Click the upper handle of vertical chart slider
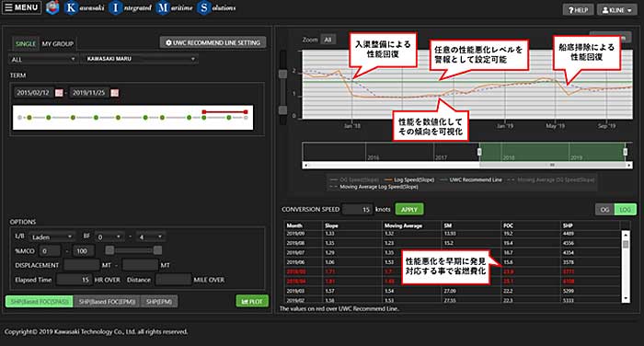Viewport: 644px width, 346px height. (x=282, y=74)
